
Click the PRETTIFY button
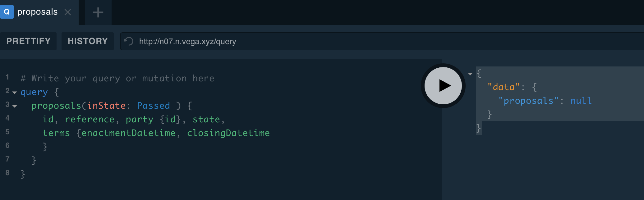click(28, 41)
